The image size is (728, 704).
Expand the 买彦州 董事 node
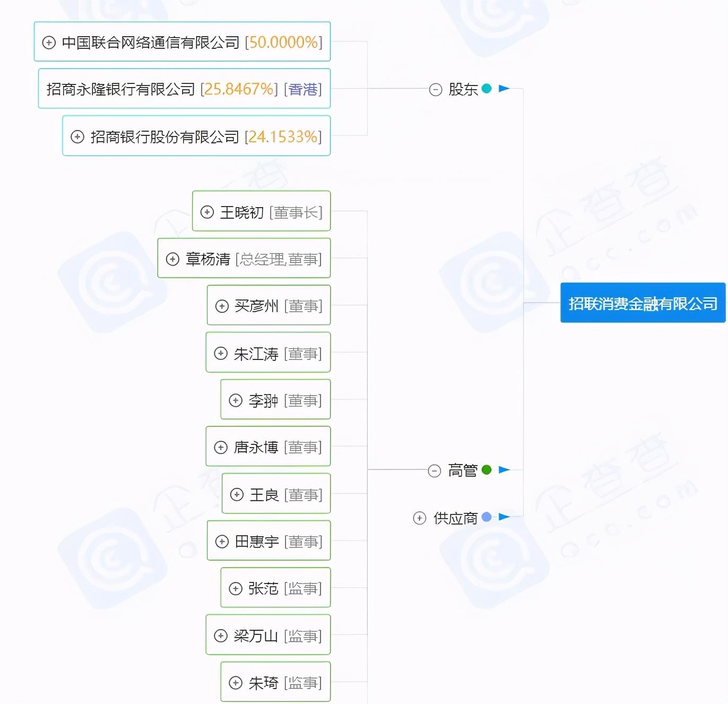tap(222, 306)
